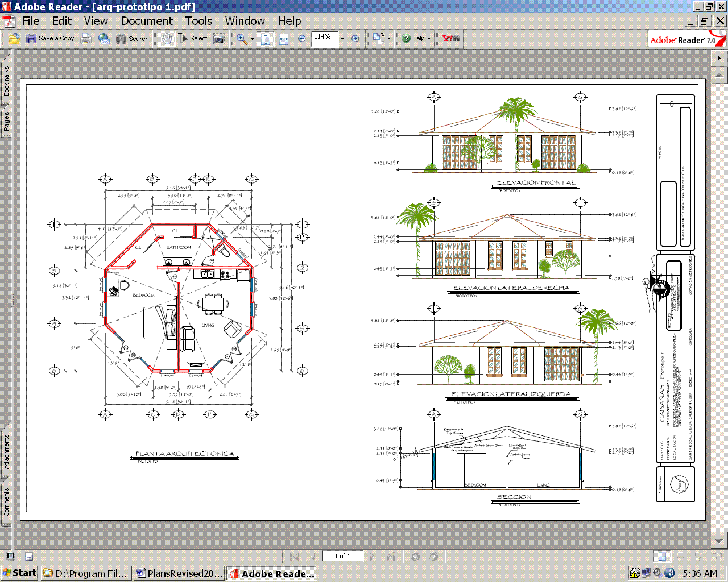
Task: Click the Start button
Action: pos(19,573)
